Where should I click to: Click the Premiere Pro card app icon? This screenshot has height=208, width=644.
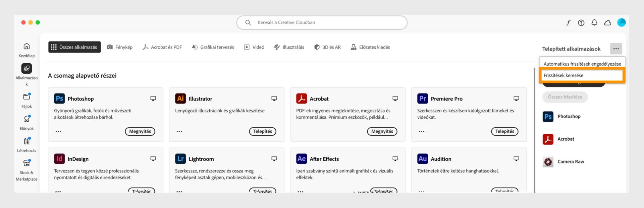coord(423,98)
